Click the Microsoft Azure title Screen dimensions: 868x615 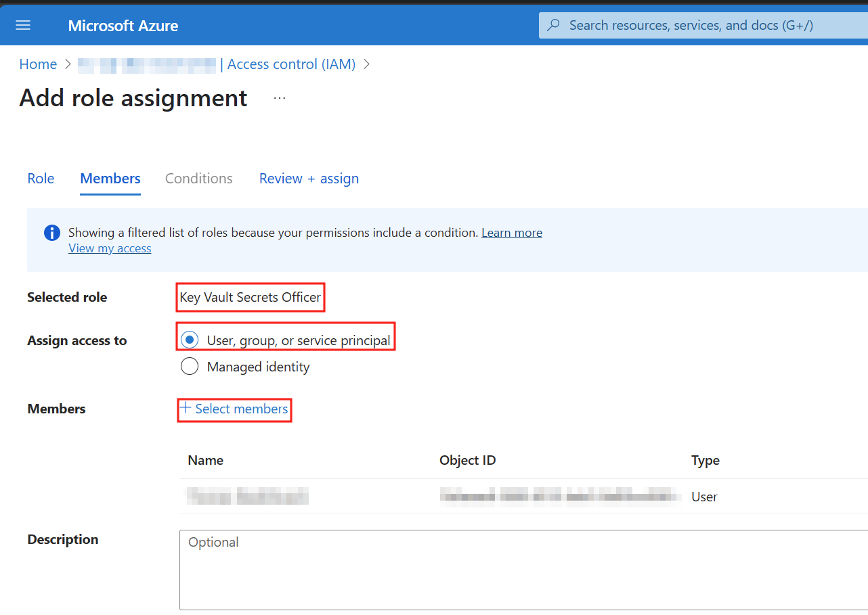point(123,26)
